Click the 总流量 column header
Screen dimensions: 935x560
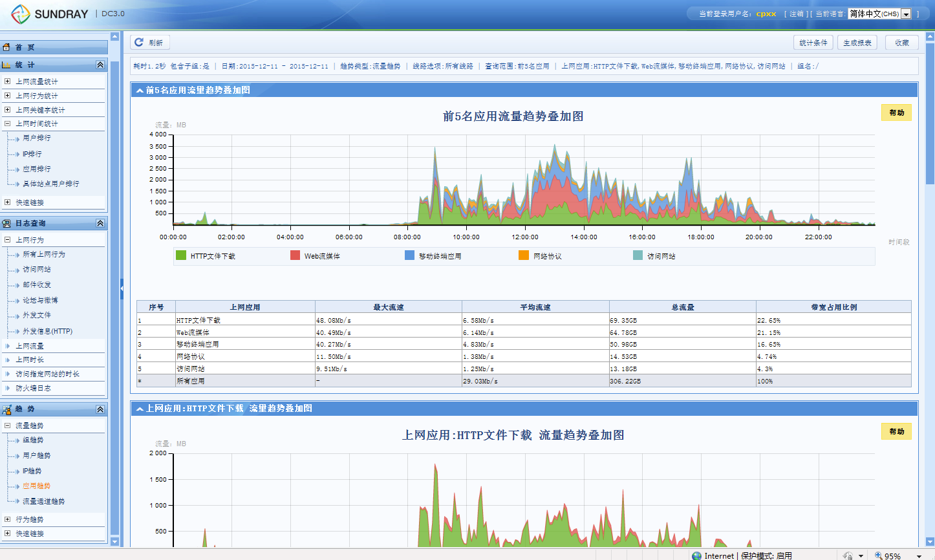pos(682,307)
